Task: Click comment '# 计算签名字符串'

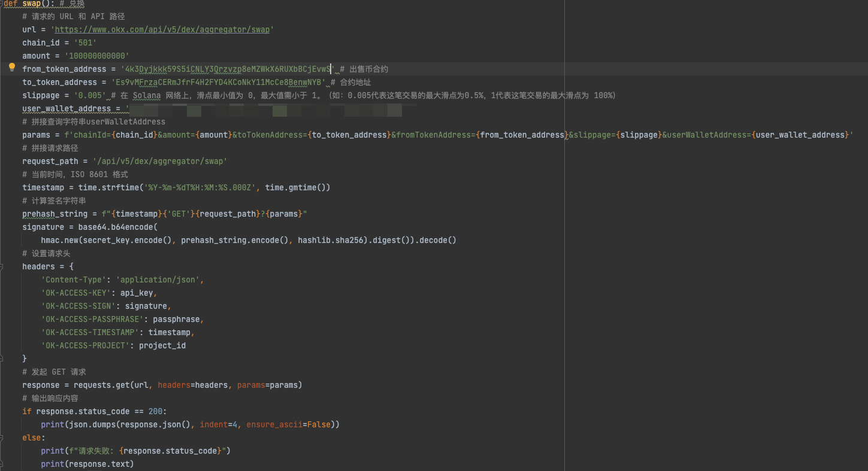Action: tap(55, 200)
